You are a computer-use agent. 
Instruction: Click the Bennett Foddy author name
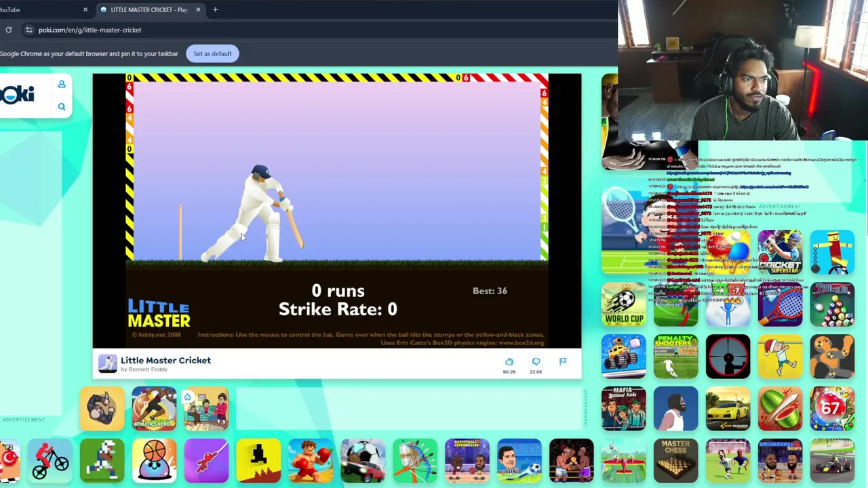[147, 369]
